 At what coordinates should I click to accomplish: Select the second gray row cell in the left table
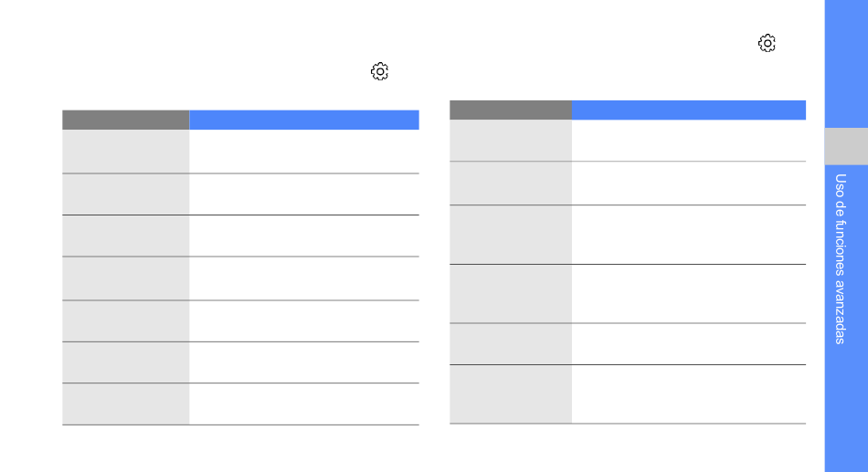click(x=126, y=194)
